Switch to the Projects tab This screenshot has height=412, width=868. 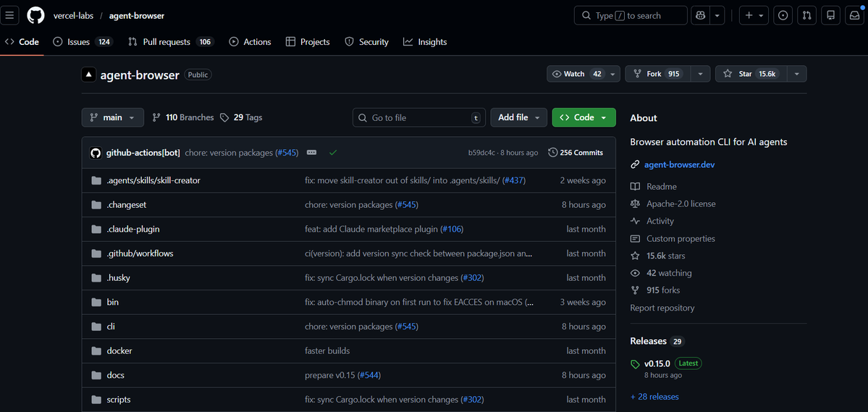pos(308,42)
